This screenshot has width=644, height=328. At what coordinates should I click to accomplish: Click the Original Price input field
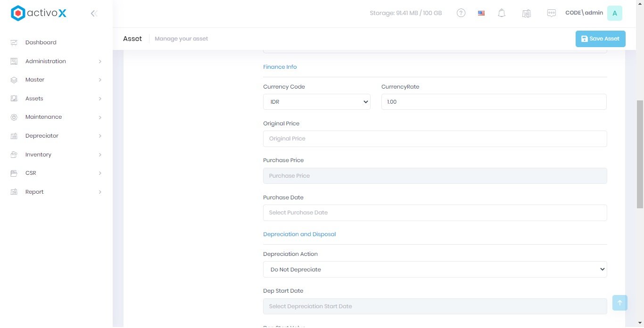click(435, 139)
